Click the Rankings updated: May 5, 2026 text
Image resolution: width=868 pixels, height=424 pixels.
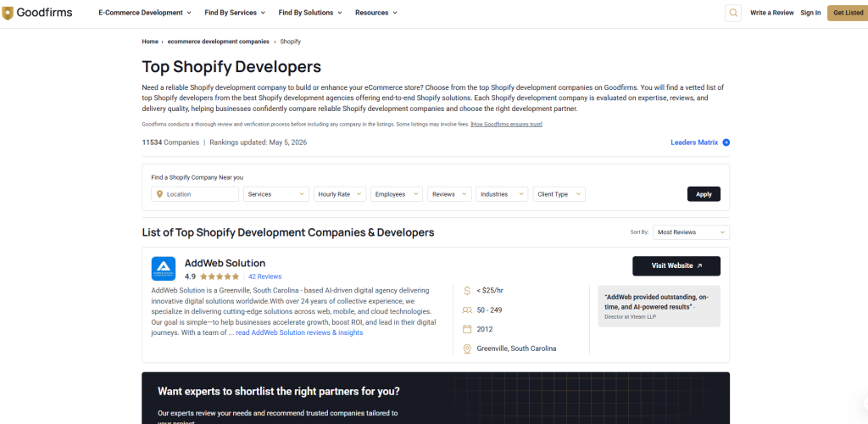258,142
